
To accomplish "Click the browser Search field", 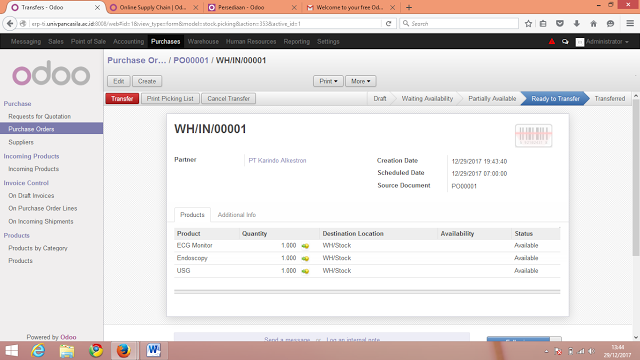I will pyautogui.click(x=459, y=24).
